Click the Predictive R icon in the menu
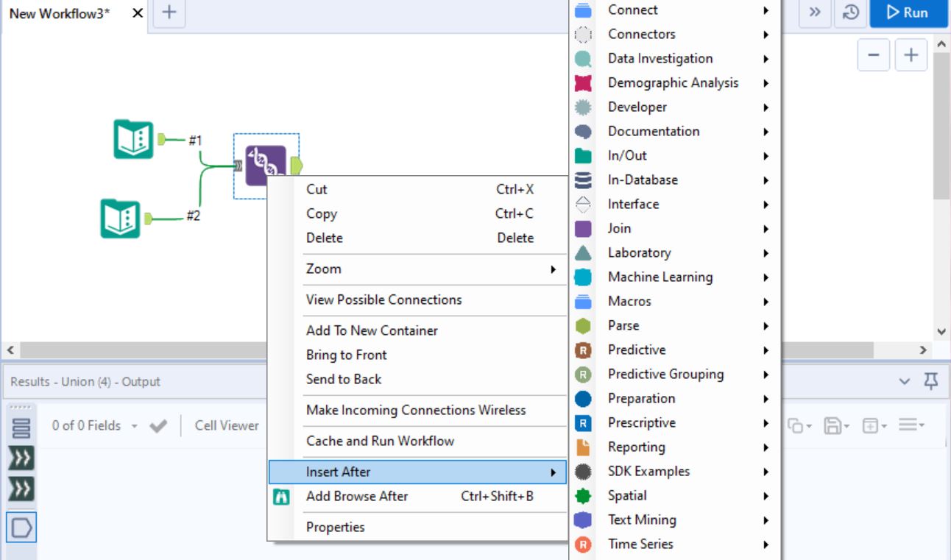951x560 pixels. (584, 350)
